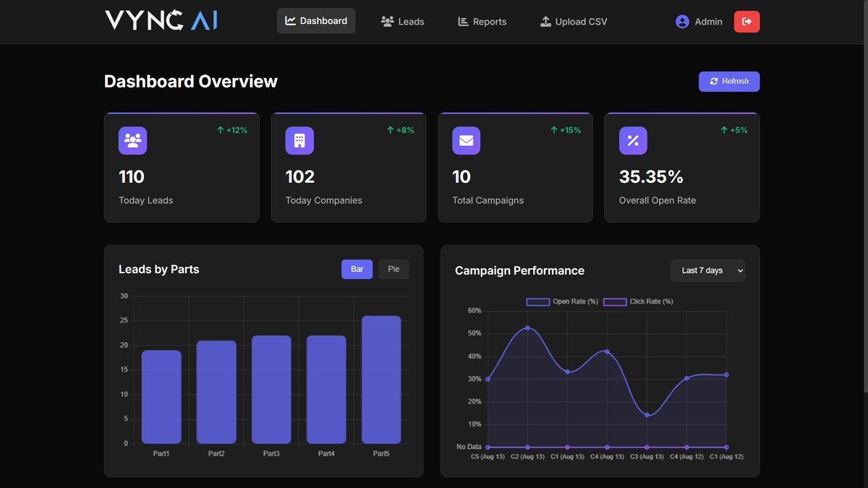Click the red logout icon
This screenshot has height=488, width=868.
[746, 22]
